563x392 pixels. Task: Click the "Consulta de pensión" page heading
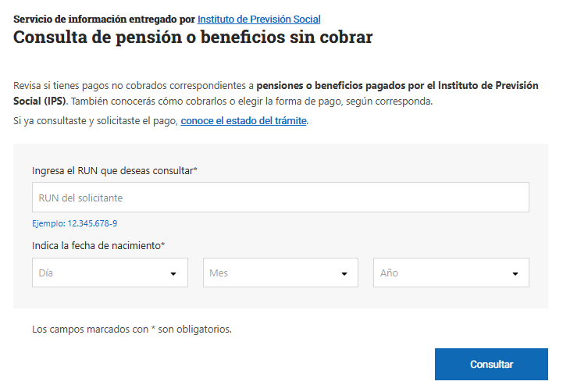(x=193, y=37)
